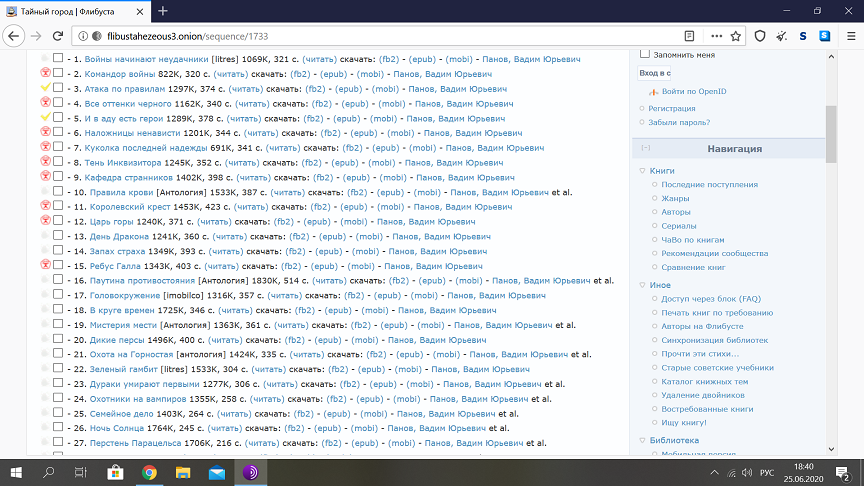Open Chrome from the taskbar
This screenshot has width=864, height=486.
pyautogui.click(x=149, y=472)
